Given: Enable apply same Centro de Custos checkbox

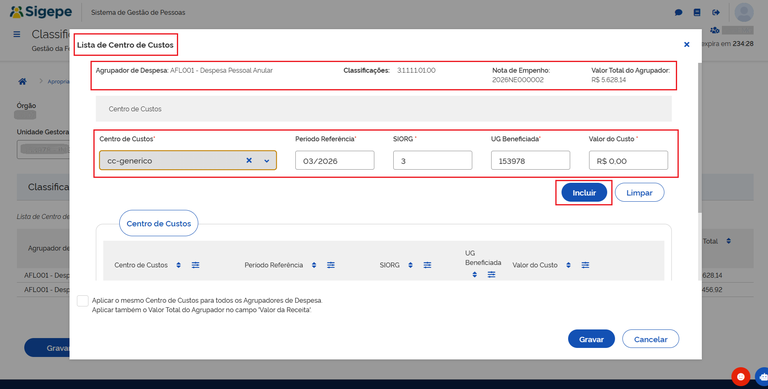Looking at the screenshot, I should 83,301.
